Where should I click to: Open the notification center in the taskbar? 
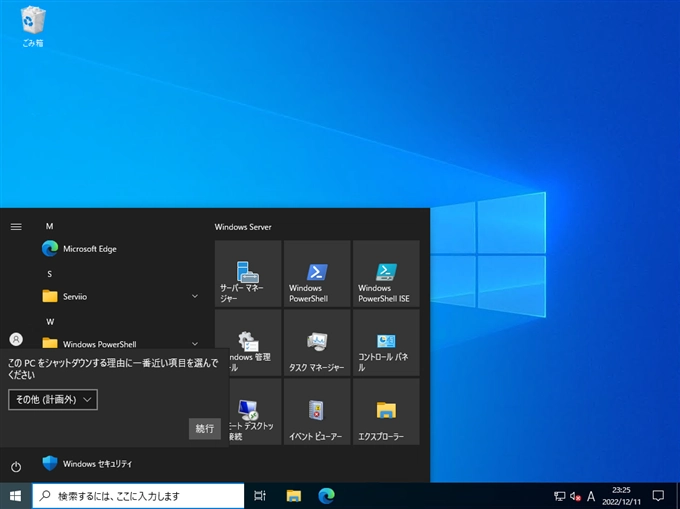[x=658, y=496]
